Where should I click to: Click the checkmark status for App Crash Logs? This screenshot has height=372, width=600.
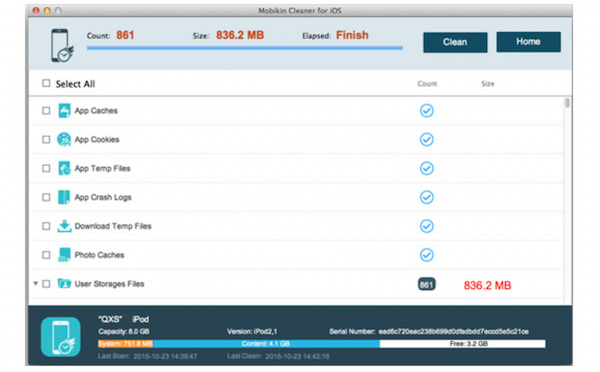coord(427,197)
